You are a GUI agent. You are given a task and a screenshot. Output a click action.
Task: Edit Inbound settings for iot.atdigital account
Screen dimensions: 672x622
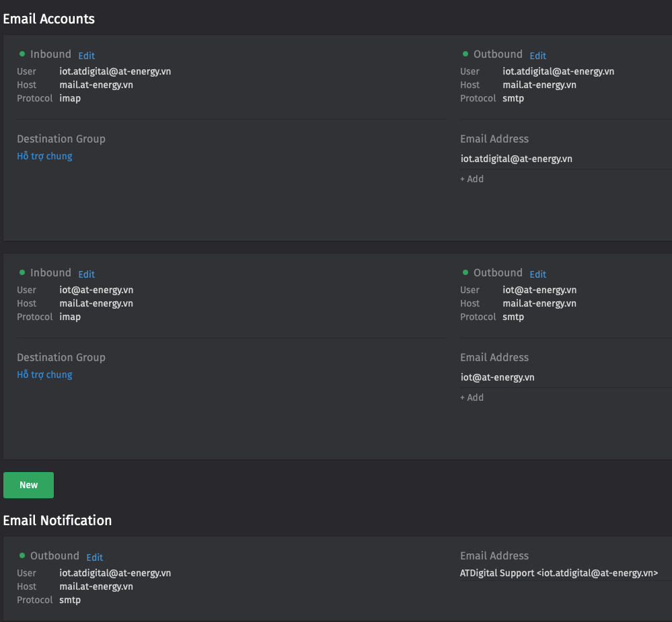86,56
